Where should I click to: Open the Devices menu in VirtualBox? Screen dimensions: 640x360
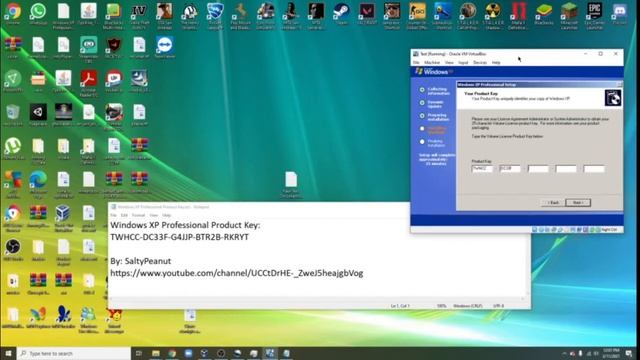(480, 63)
